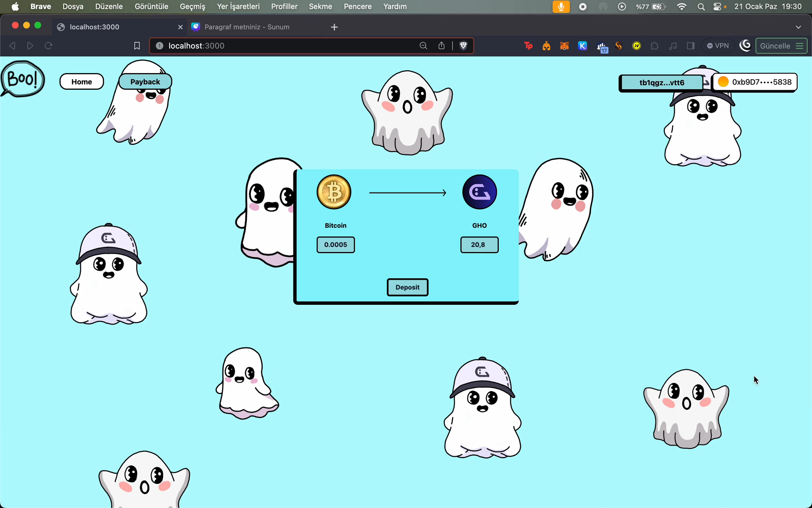
Task: Click the 0xb9D7...5838 wallet account button
Action: 755,82
